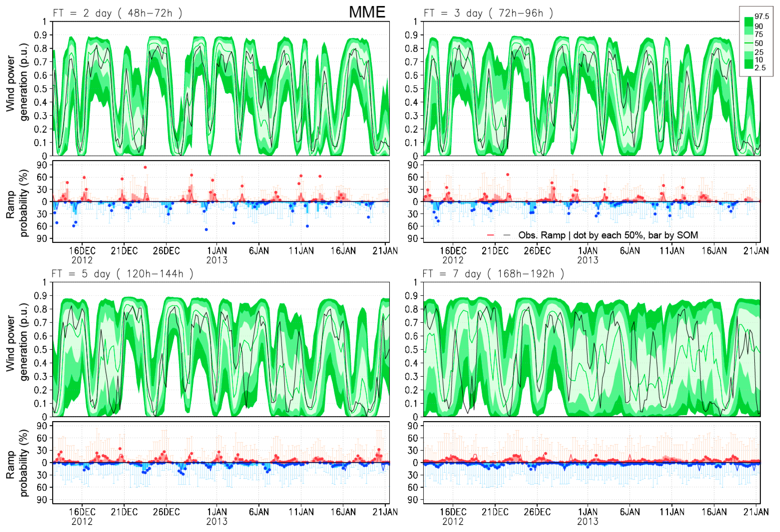The height and width of the screenshot is (532, 780).
Task: Click '1JAN 2013' date tick under FT = 2 day panel
Action: [217, 255]
